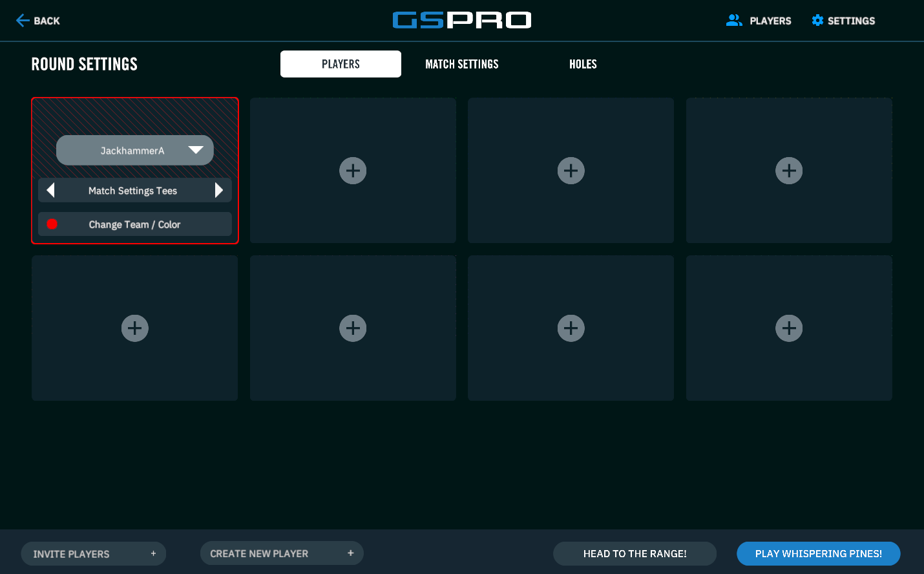Viewport: 924px width, 574px height.
Task: Click the red team color dot
Action: pos(52,224)
